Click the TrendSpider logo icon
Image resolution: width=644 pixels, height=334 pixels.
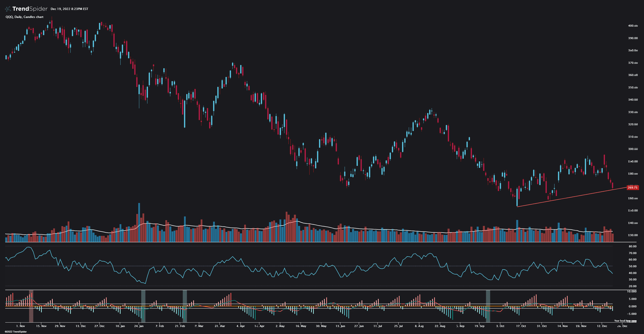[8, 9]
